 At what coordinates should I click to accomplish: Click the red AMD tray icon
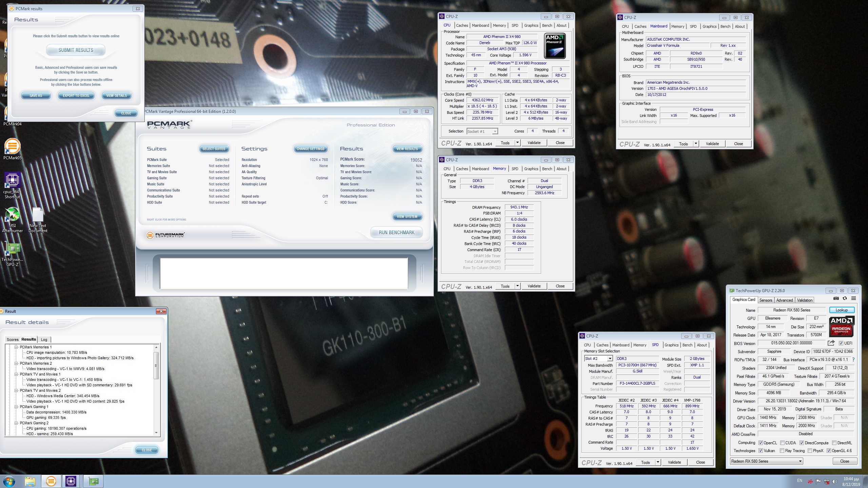[x=810, y=481]
